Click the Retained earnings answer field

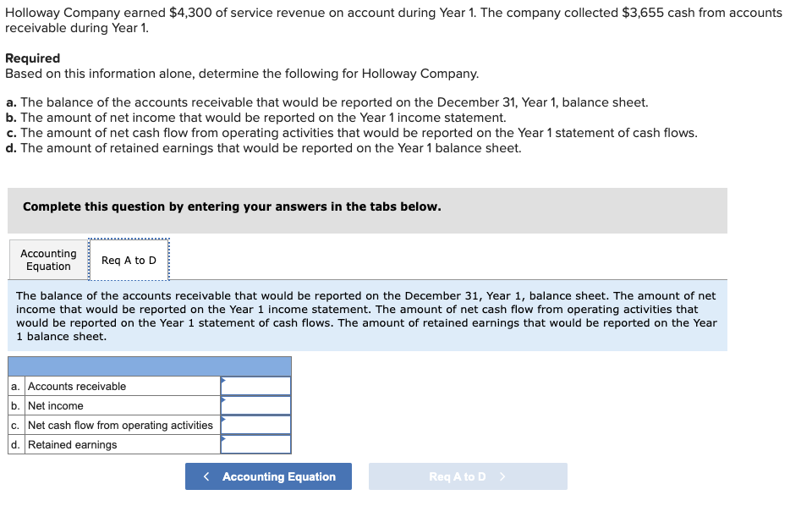(255, 443)
